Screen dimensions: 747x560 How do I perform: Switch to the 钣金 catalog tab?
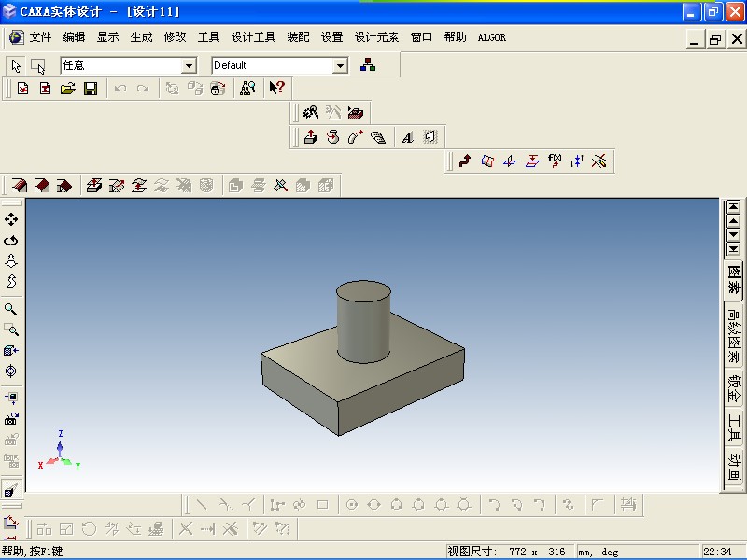click(734, 386)
